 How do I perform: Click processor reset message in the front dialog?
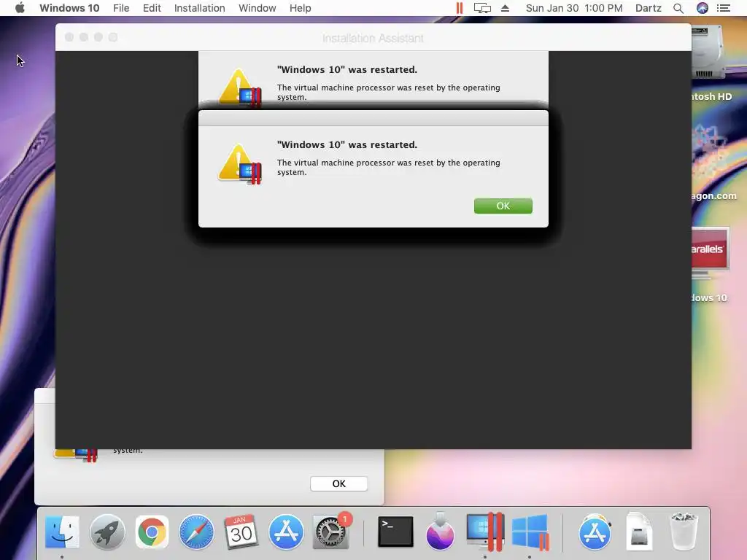click(389, 167)
